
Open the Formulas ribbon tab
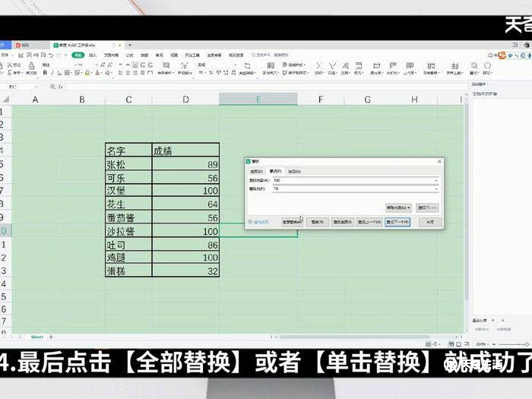[130, 55]
